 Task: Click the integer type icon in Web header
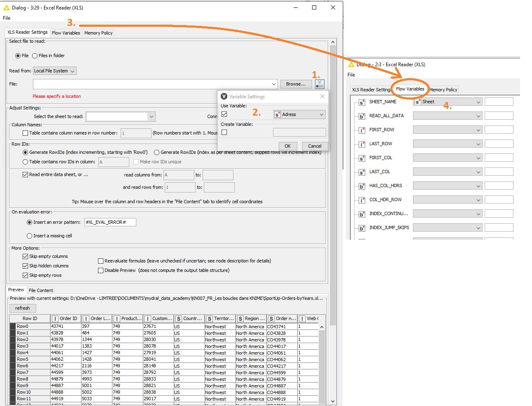[x=302, y=318]
